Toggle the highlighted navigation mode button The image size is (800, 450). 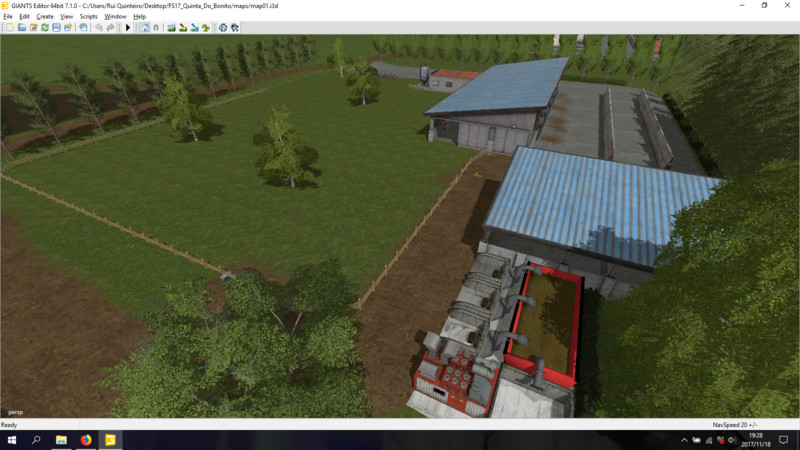coord(144,28)
